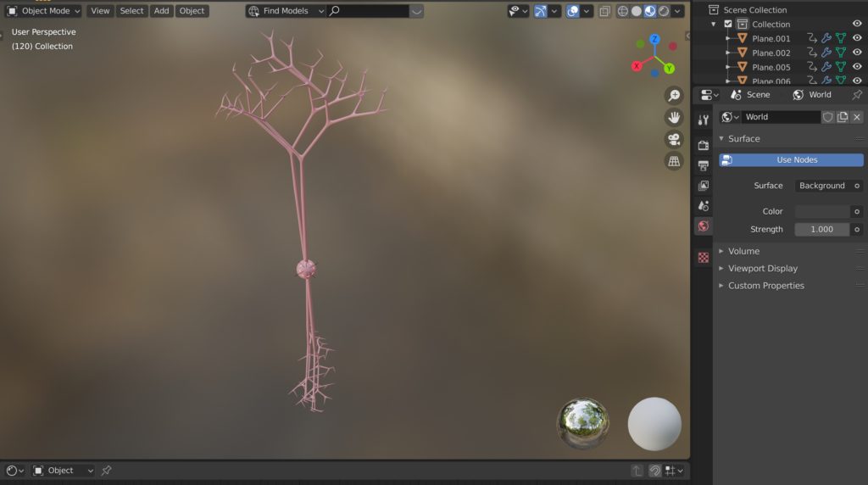
Task: Click modifier wrench icon on Plane.001
Action: pyautogui.click(x=826, y=38)
